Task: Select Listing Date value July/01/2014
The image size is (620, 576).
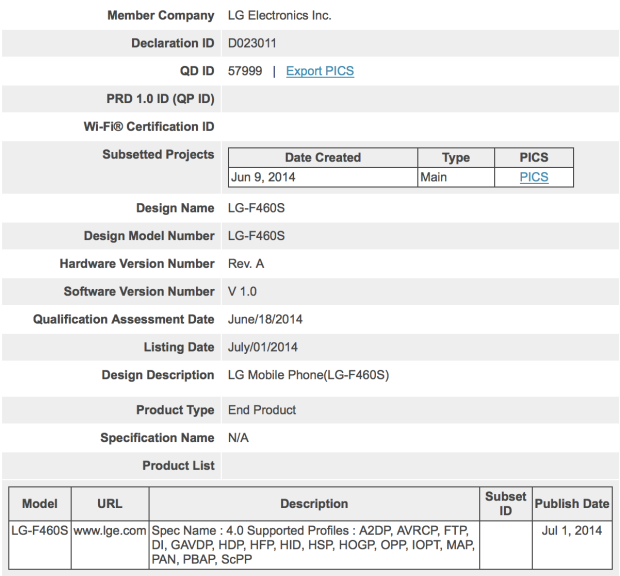Action: point(263,347)
